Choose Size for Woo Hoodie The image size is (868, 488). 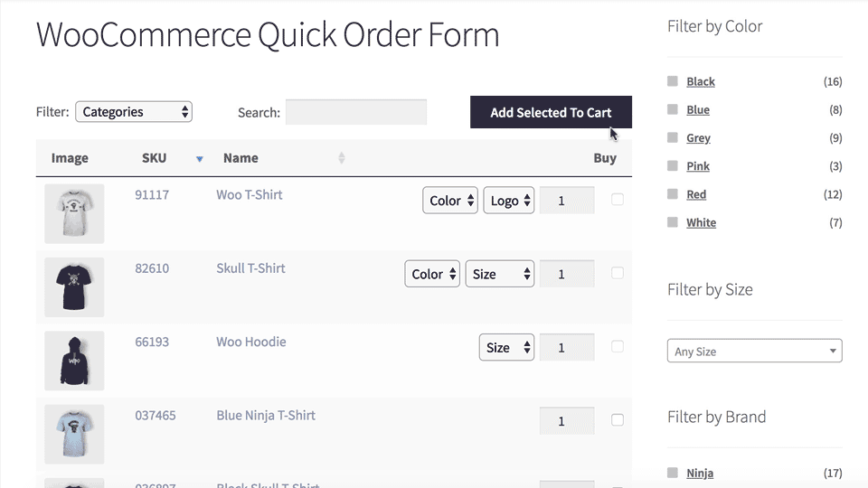[506, 347]
